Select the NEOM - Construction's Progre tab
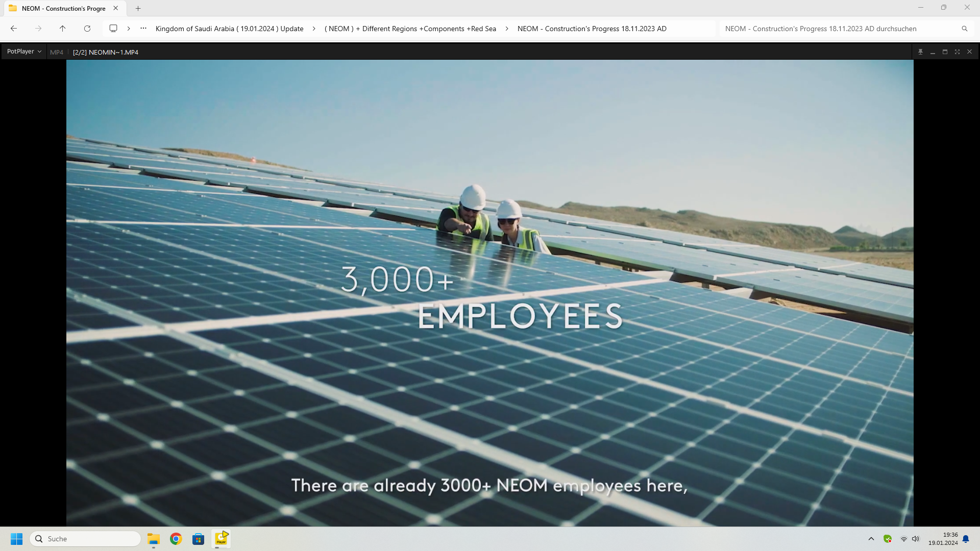This screenshot has height=551, width=980. coord(64,8)
